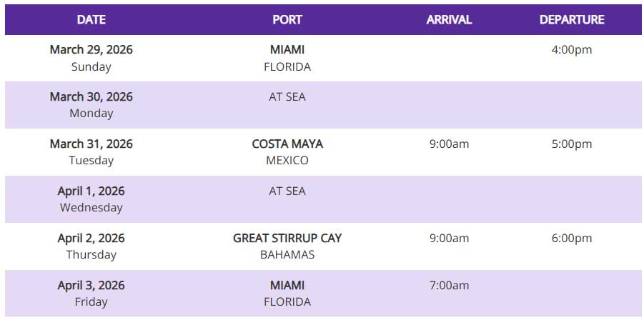Click the 6:00pm departure time
Screen dimensions: 644x320
pos(572,239)
